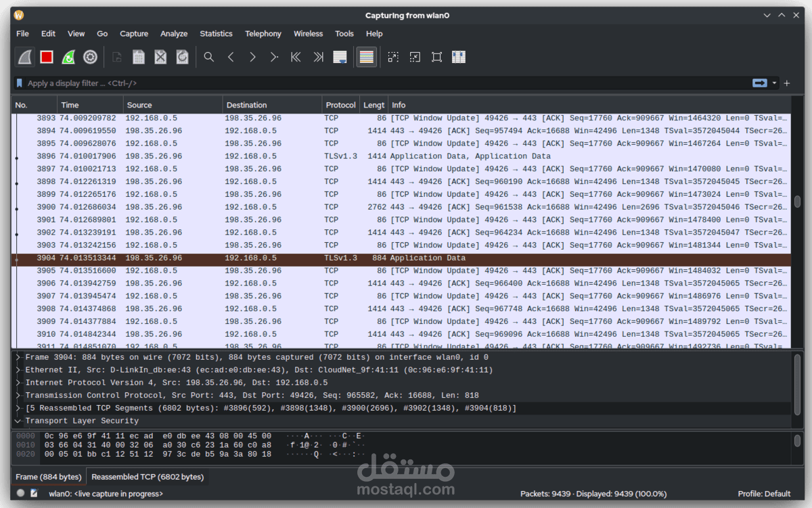Open the Statistics menu

pos(216,34)
